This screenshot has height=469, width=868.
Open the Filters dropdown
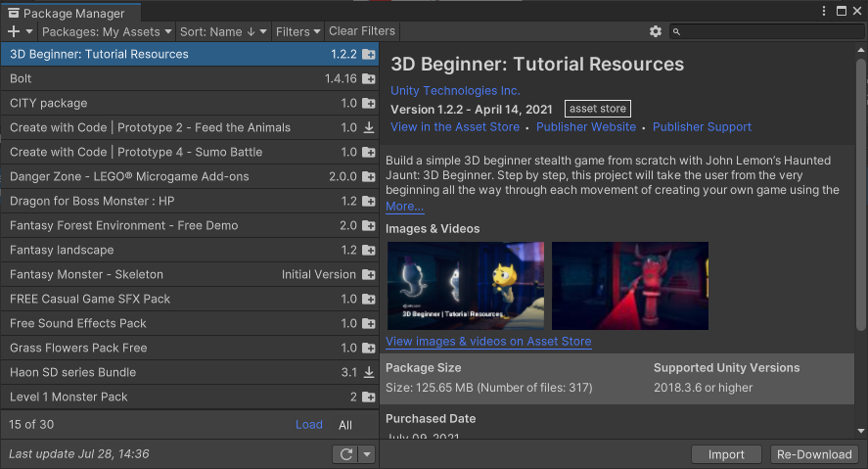[x=297, y=31]
